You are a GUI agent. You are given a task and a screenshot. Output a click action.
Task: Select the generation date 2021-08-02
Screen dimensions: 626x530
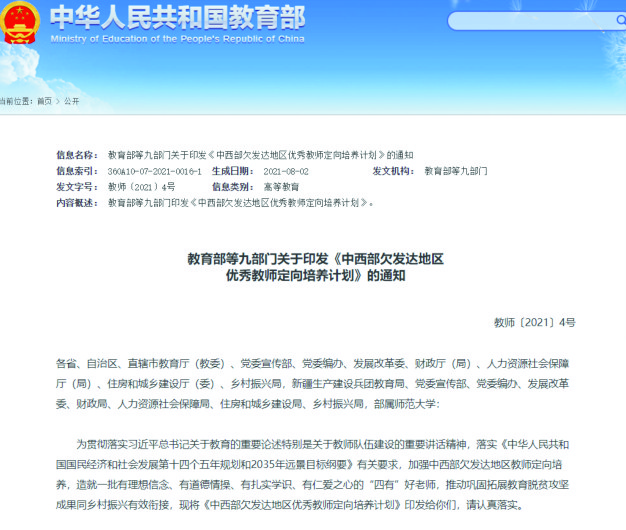pos(286,171)
